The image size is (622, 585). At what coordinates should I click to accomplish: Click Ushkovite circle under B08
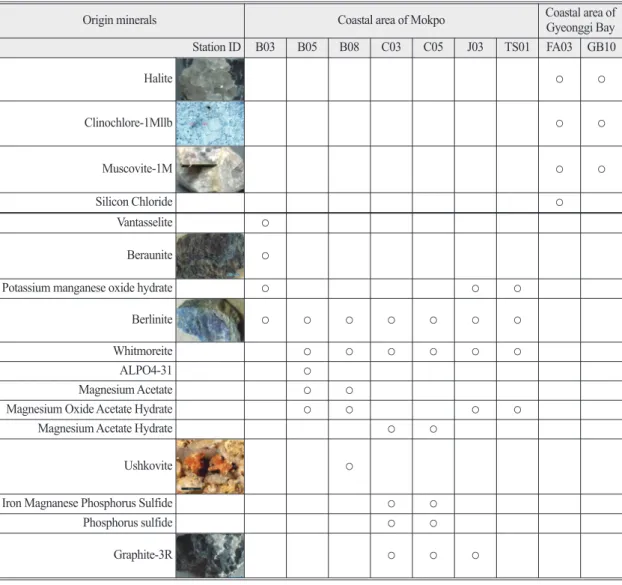pos(349,466)
